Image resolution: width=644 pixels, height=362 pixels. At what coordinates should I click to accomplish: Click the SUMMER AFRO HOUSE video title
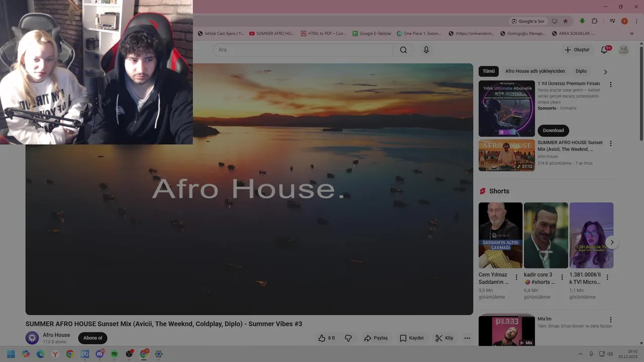(x=164, y=324)
